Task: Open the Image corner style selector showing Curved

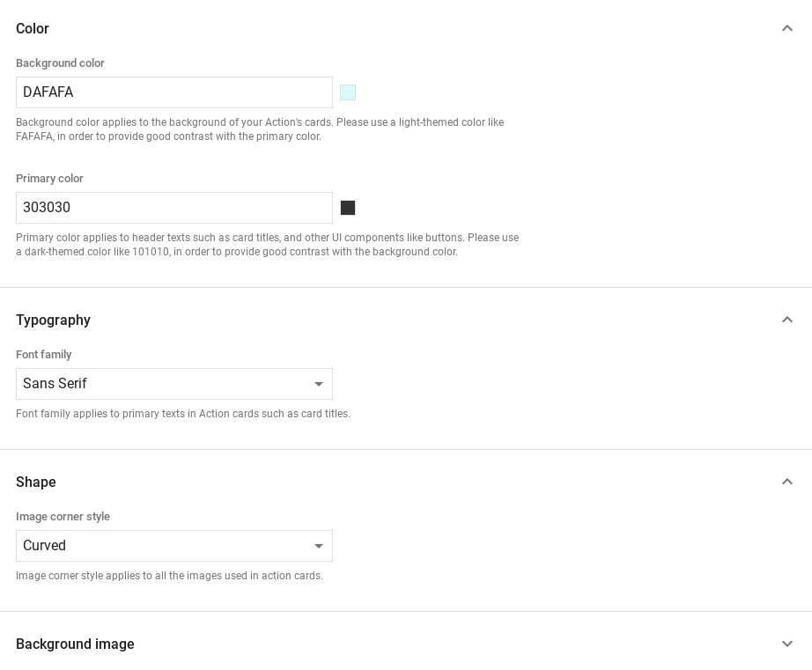Action: [x=174, y=546]
